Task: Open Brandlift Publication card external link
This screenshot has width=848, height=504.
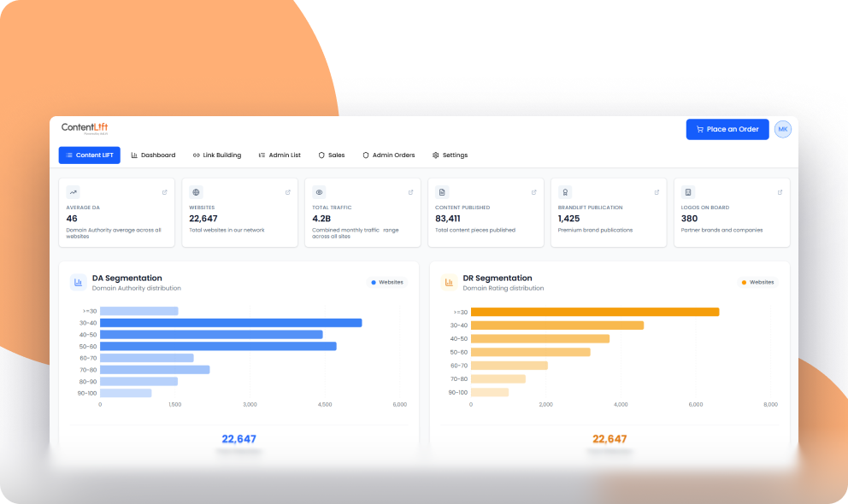Action: [657, 192]
